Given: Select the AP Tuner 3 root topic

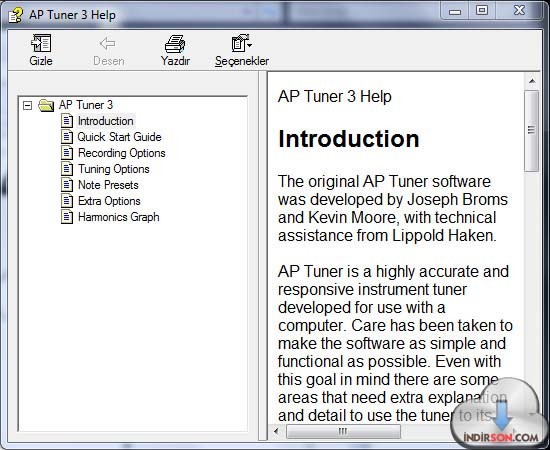Looking at the screenshot, I should 86,105.
